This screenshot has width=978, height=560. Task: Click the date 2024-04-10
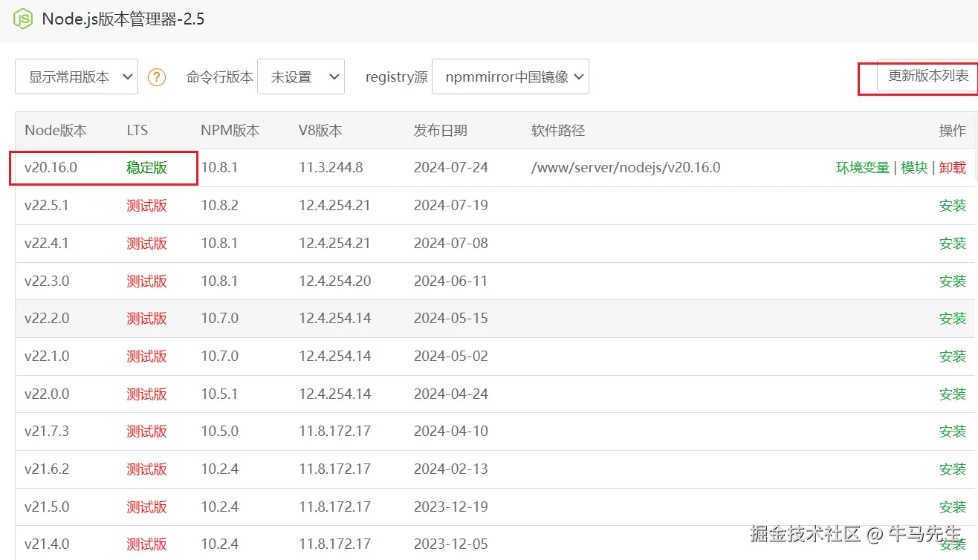[451, 432]
